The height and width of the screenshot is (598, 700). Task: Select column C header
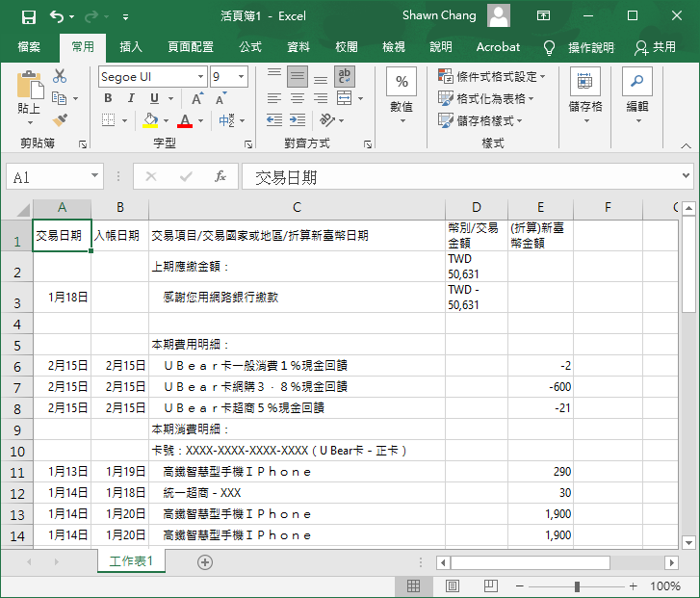point(297,208)
